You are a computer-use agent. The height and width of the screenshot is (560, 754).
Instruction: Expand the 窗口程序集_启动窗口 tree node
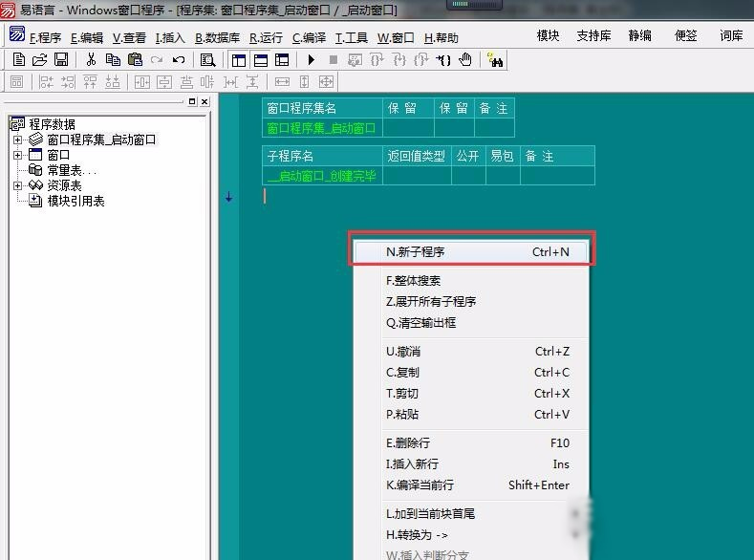pyautogui.click(x=18, y=140)
